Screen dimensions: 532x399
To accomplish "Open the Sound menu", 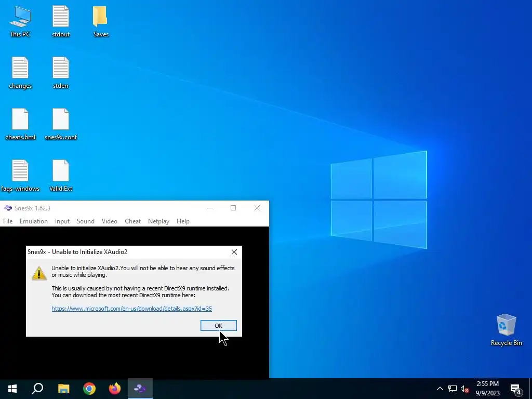I will (86, 221).
